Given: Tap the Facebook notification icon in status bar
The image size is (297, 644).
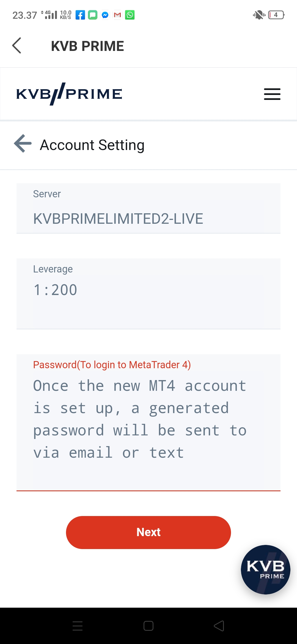Looking at the screenshot, I should 80,15.
